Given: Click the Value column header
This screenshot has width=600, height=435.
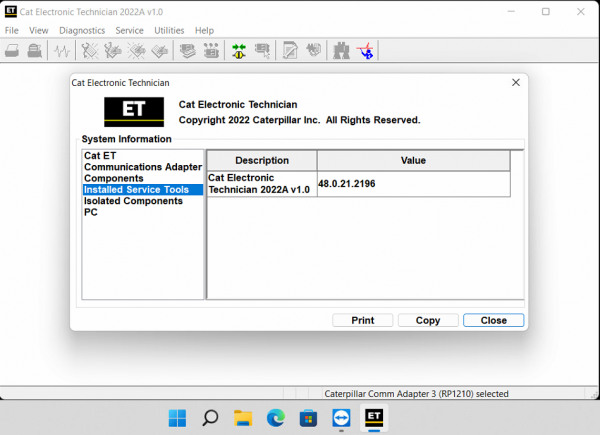Looking at the screenshot, I should (x=414, y=161).
